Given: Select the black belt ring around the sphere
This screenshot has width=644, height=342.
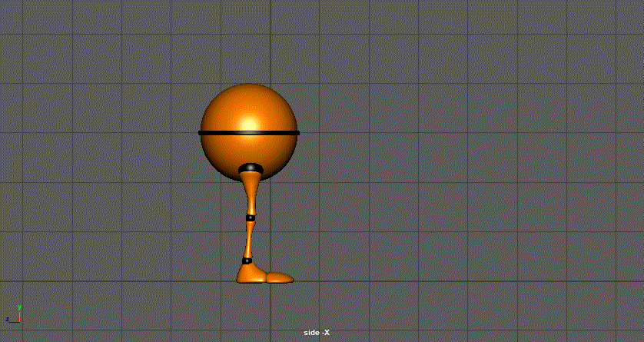Looking at the screenshot, I should click(x=249, y=133).
